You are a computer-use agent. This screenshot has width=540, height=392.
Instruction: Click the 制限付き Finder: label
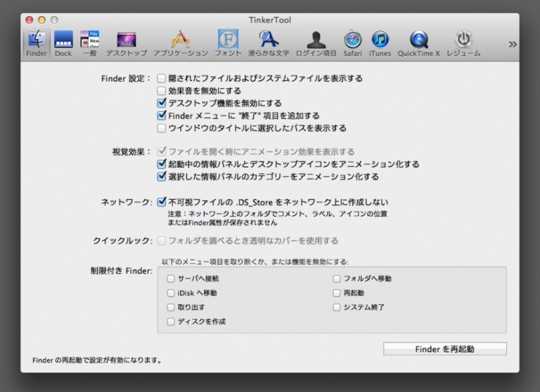pyautogui.click(x=121, y=271)
